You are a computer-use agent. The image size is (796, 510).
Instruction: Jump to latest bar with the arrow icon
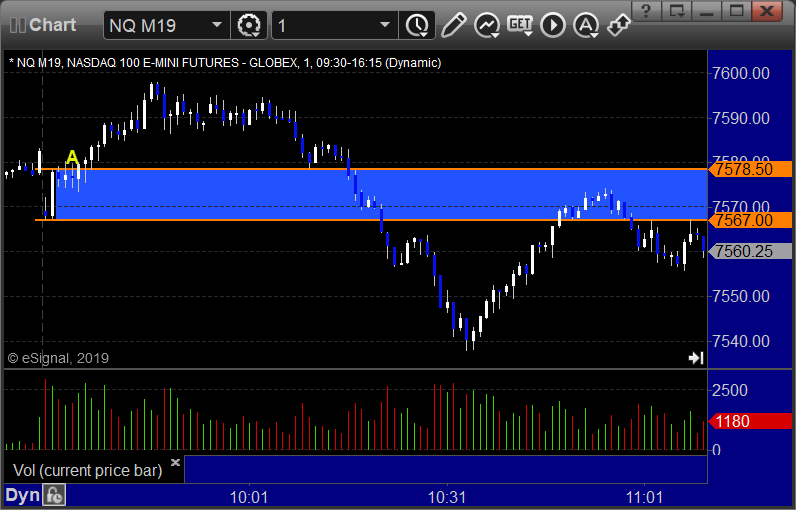point(695,358)
